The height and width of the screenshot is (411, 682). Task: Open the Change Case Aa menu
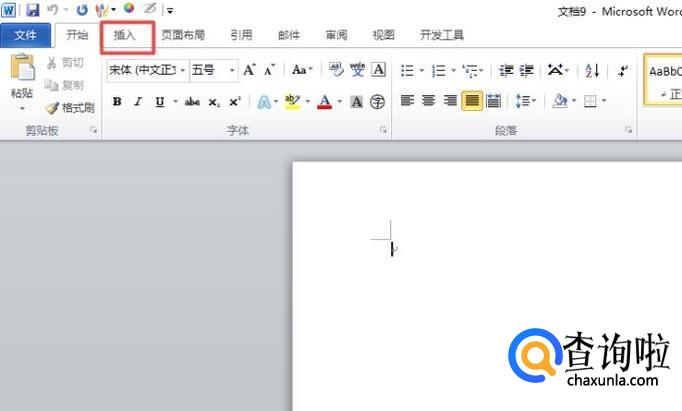click(x=302, y=70)
